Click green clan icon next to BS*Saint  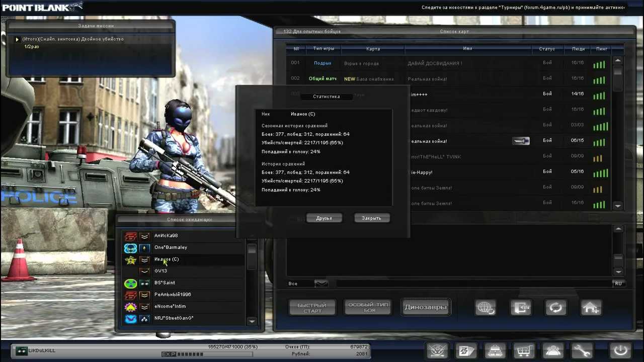click(x=130, y=283)
